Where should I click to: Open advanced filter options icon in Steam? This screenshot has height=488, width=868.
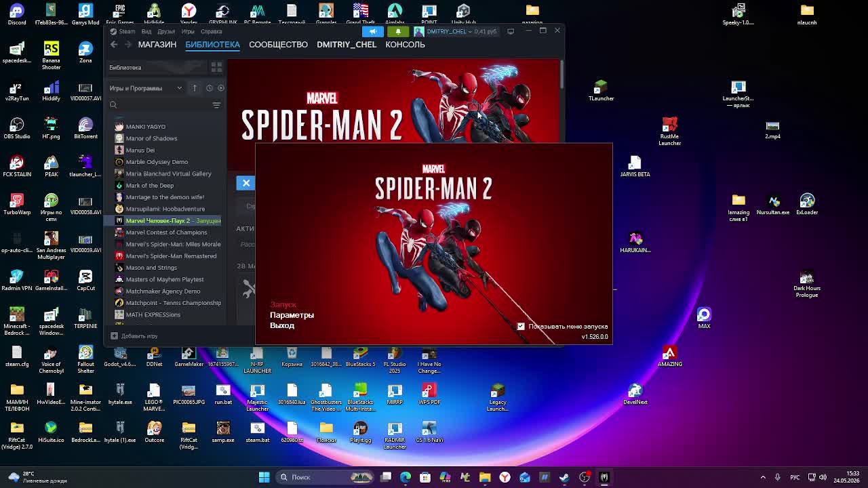click(x=216, y=105)
